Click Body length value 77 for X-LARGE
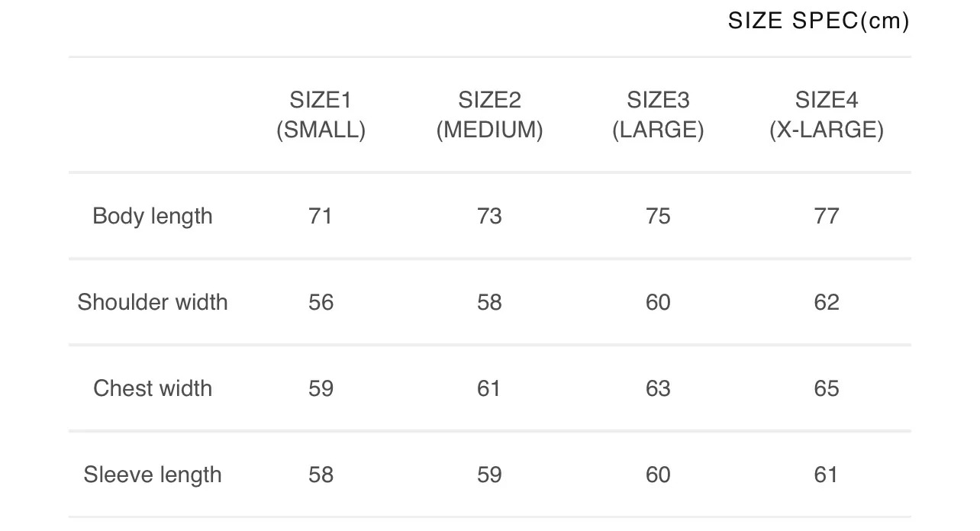 827,216
